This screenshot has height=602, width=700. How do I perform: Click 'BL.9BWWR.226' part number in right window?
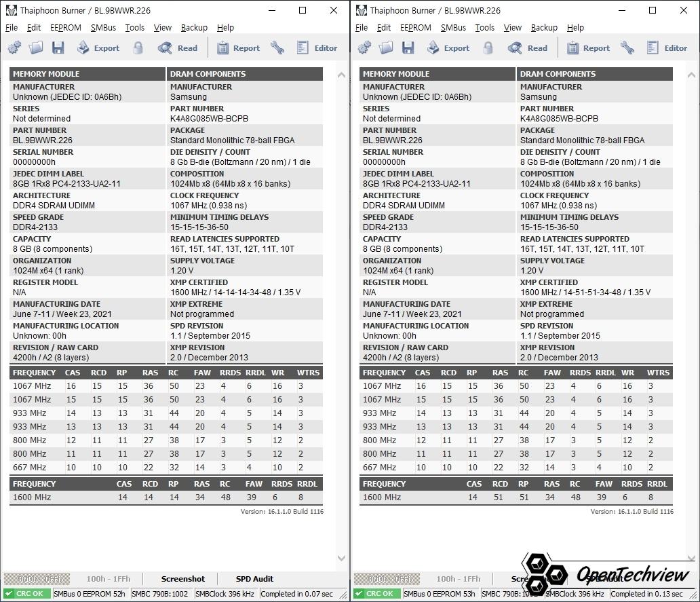coord(393,140)
